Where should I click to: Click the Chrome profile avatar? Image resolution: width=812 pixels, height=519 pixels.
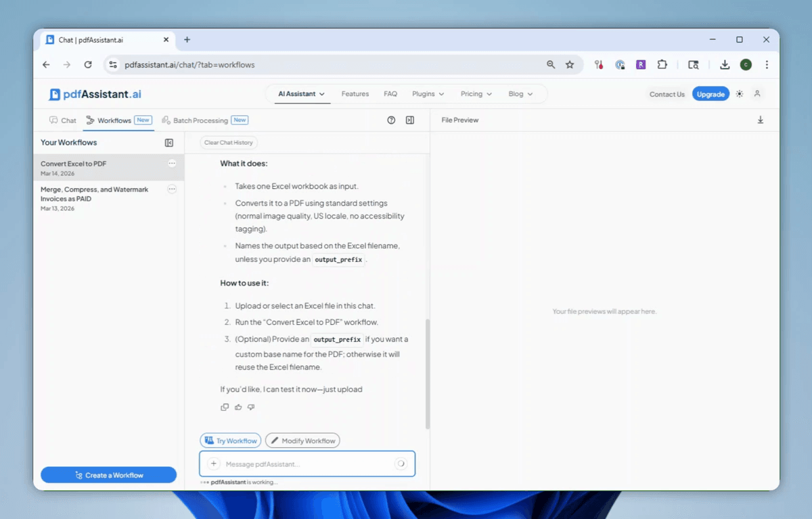[x=746, y=65]
